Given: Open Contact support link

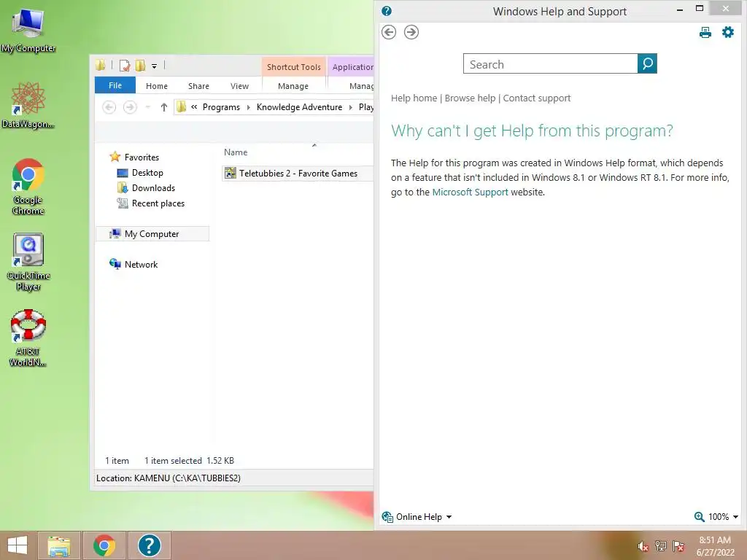Looking at the screenshot, I should click(536, 98).
